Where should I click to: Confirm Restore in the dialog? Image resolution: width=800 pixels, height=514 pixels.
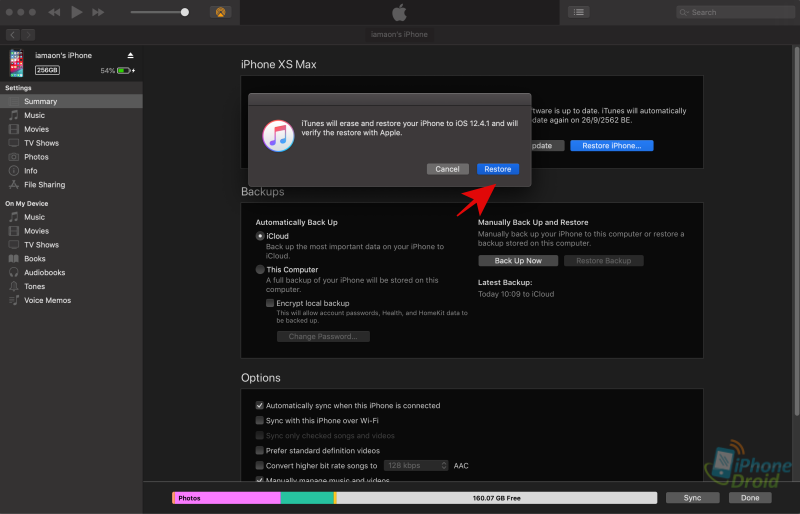pyautogui.click(x=498, y=169)
